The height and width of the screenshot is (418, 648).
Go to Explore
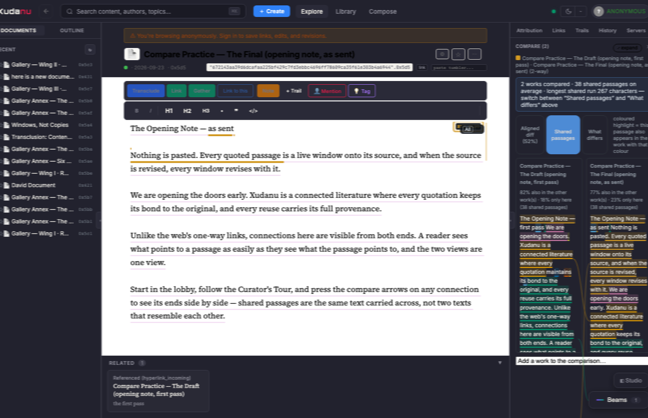click(x=312, y=12)
